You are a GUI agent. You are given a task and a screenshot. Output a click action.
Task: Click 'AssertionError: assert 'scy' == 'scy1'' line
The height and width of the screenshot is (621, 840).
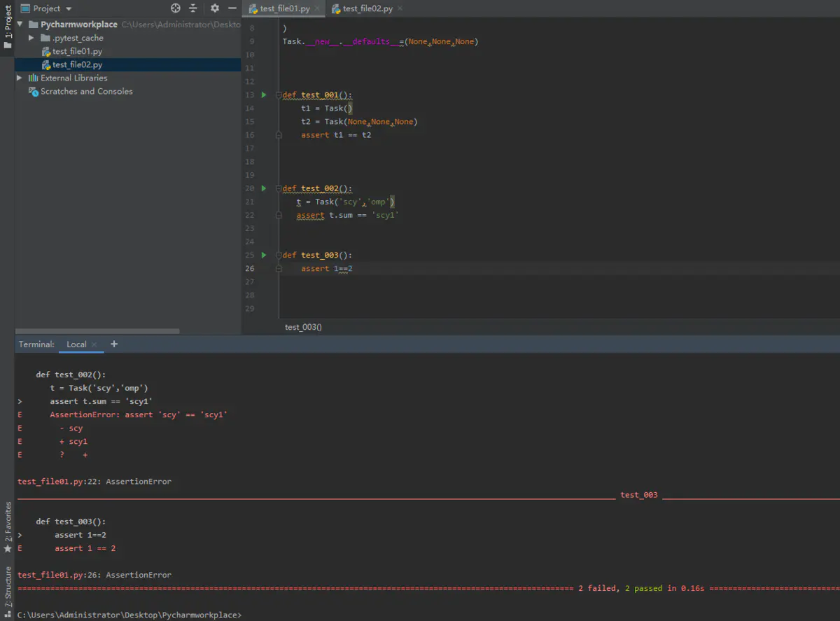tap(139, 415)
